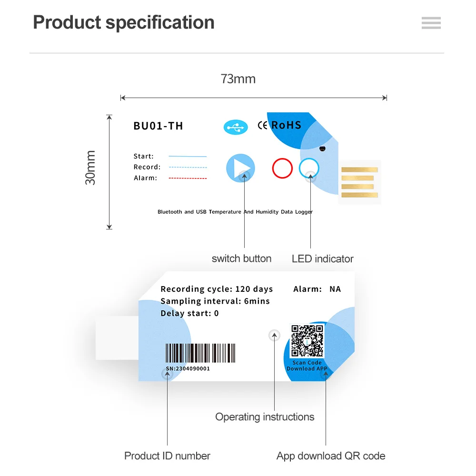The image size is (476, 476).
Task: Click the 73mm width dimension label
Action: tap(238, 79)
